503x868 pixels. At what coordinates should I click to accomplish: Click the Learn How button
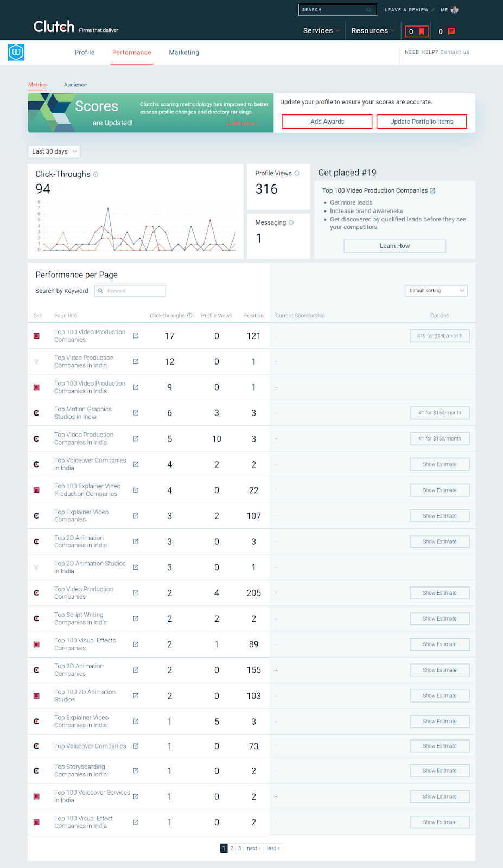pyautogui.click(x=394, y=246)
